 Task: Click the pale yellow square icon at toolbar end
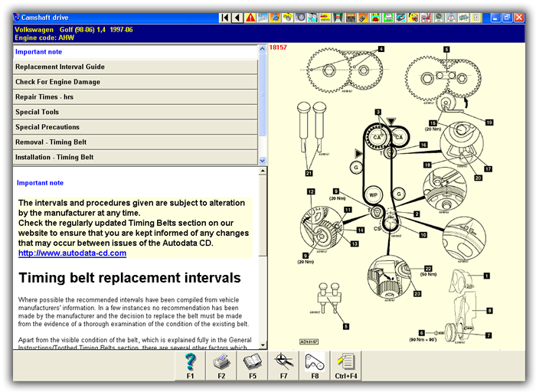coord(476,18)
